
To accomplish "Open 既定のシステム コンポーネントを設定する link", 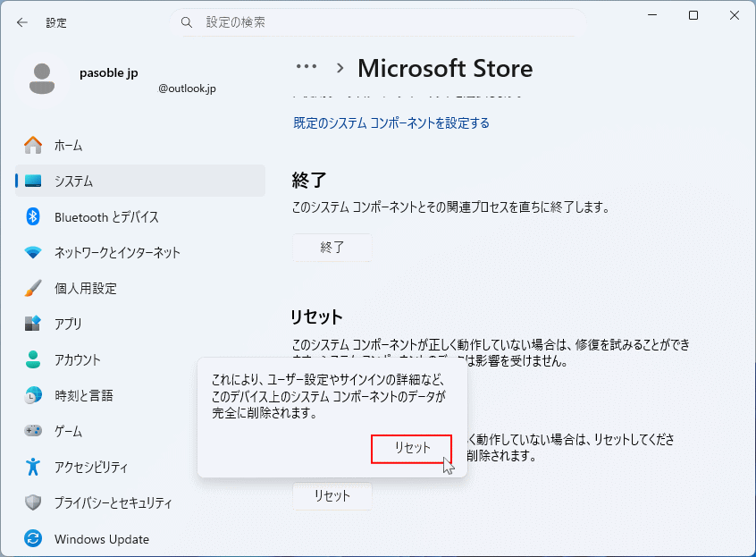I will 391,123.
